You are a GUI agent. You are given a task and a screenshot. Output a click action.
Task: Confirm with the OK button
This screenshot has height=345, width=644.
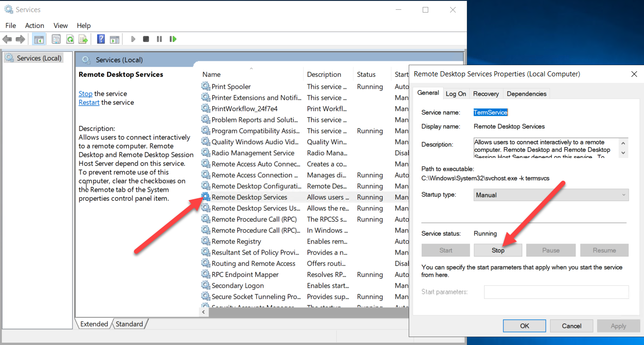(x=525, y=326)
